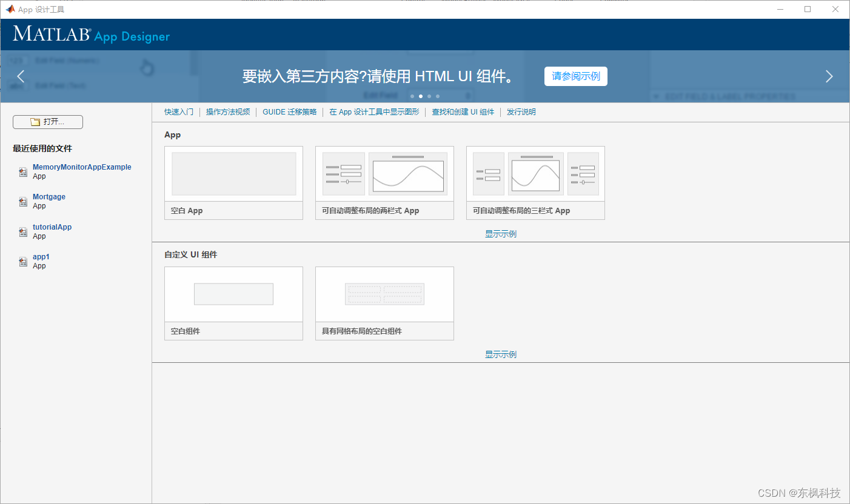Click the MemoryMonitorAppExample file icon
Screen dimensions: 850x504
click(x=23, y=172)
